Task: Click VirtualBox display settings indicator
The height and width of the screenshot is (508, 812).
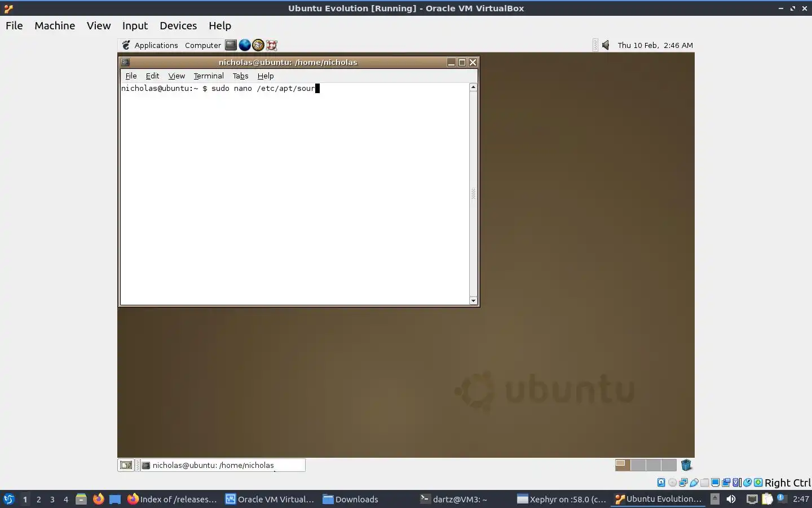Action: tap(715, 483)
